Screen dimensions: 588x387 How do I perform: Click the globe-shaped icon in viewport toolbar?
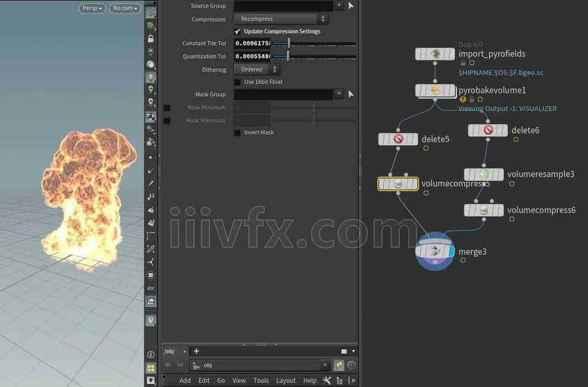(x=151, y=65)
